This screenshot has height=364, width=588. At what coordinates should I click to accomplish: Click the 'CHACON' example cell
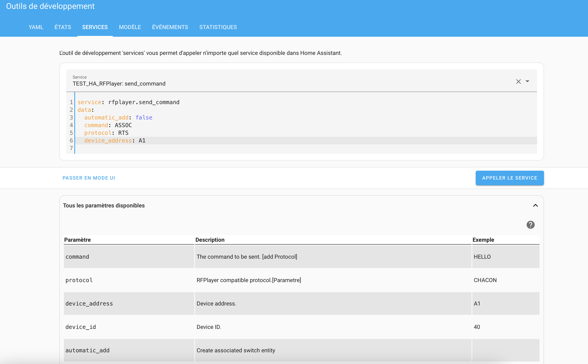[x=506, y=280]
